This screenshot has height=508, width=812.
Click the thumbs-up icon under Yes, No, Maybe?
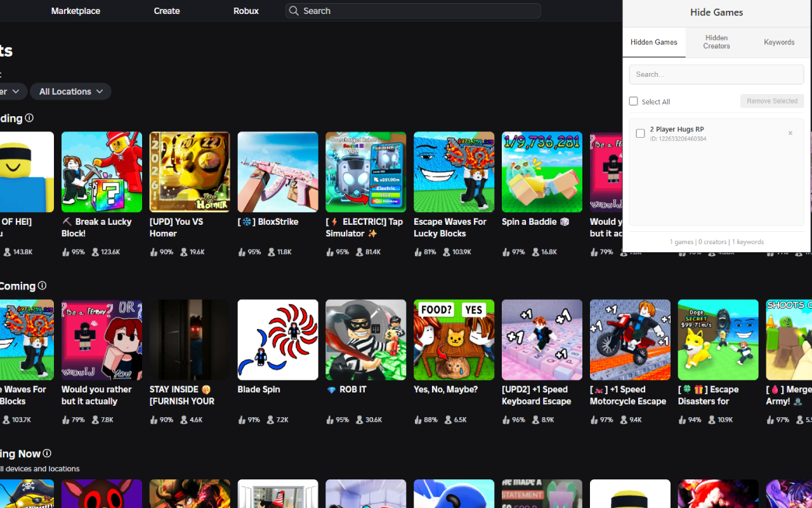(418, 420)
